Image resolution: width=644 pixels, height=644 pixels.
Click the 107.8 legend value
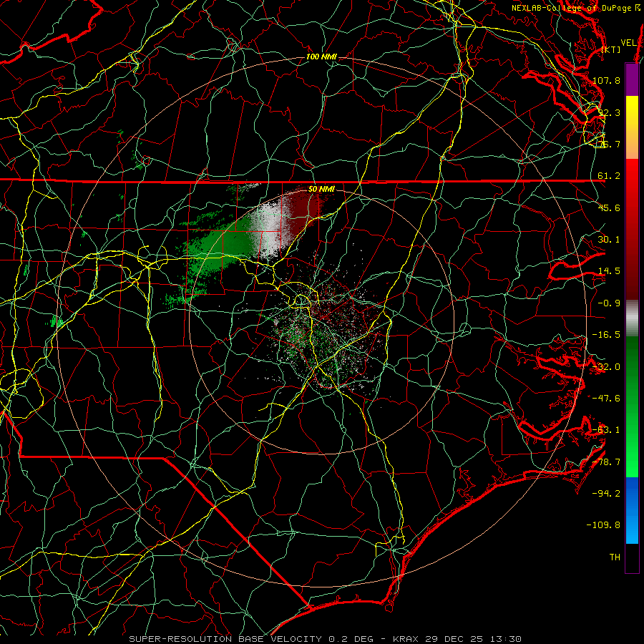[606, 80]
